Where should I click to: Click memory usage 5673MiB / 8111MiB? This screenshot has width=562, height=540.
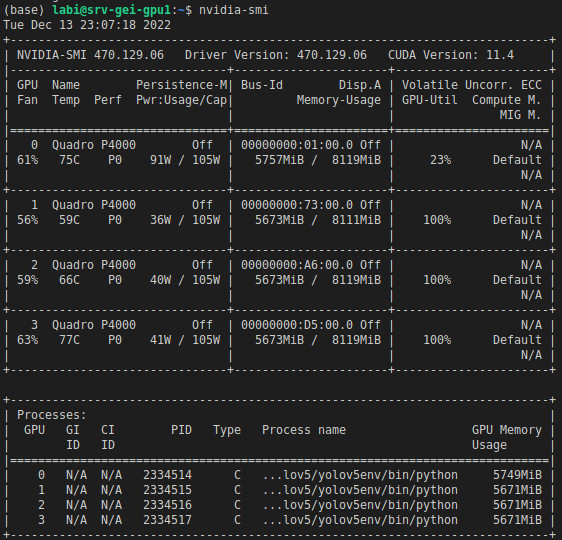tap(318, 220)
